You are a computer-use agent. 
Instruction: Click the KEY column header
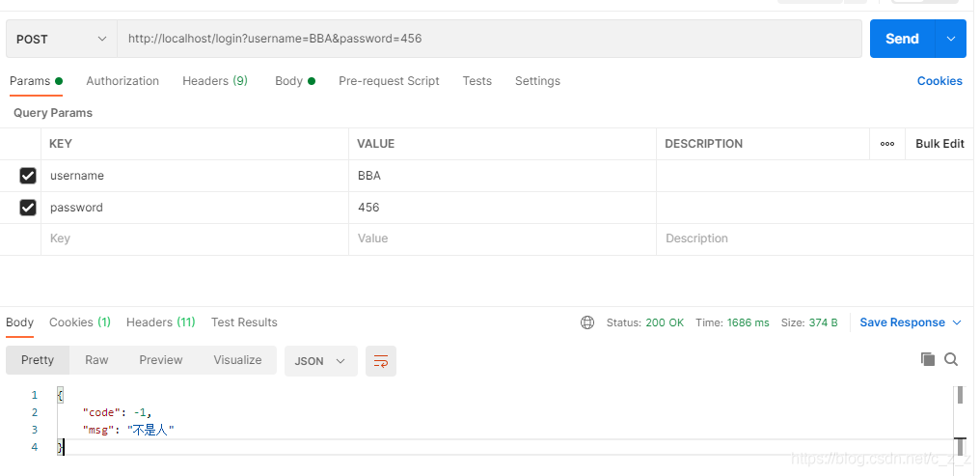click(x=61, y=144)
